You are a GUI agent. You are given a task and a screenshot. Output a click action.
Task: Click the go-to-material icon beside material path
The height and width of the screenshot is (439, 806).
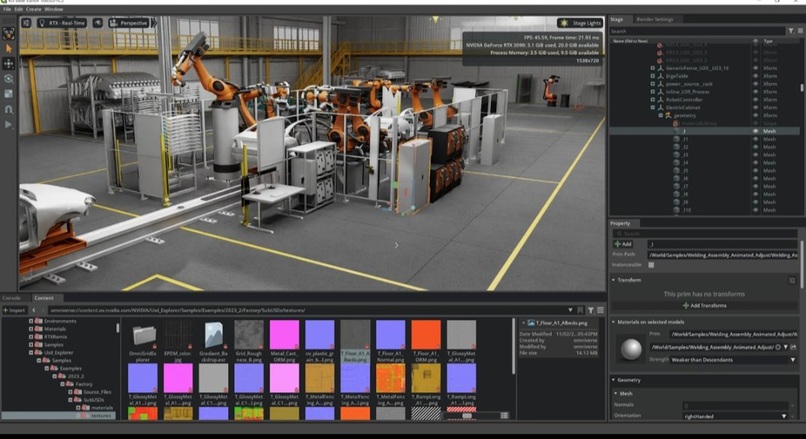point(794,347)
